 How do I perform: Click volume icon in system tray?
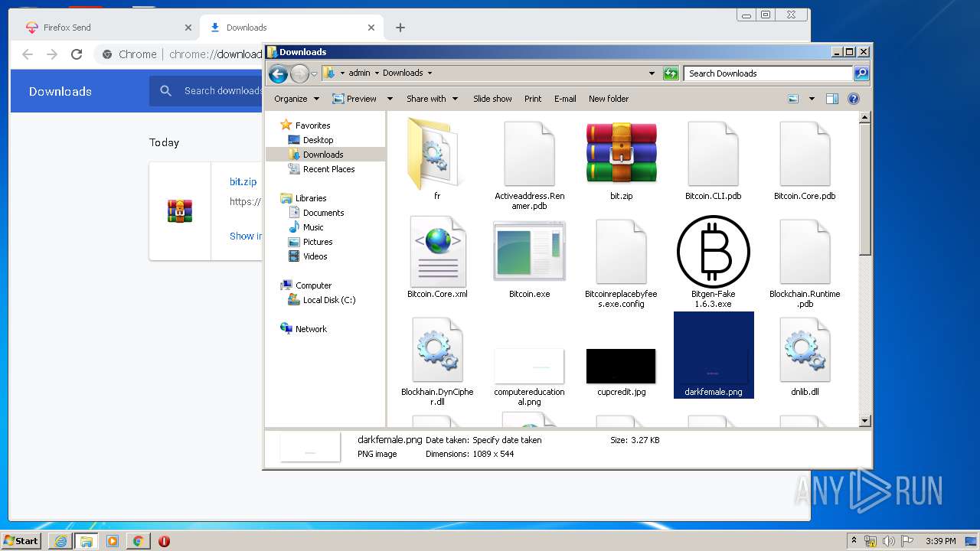point(888,541)
